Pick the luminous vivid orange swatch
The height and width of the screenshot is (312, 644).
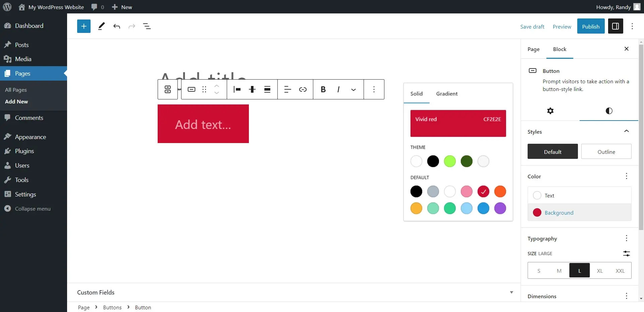tap(500, 191)
